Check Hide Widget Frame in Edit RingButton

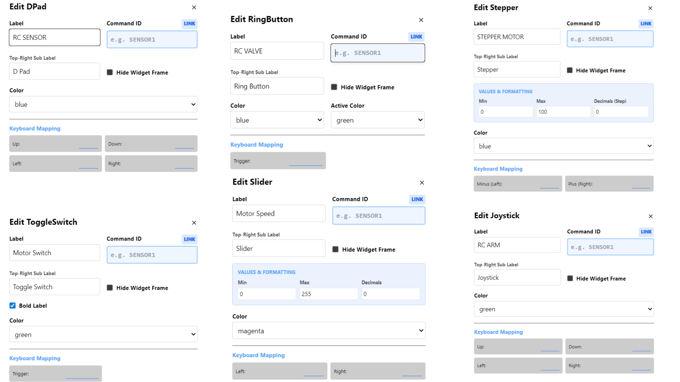(334, 87)
